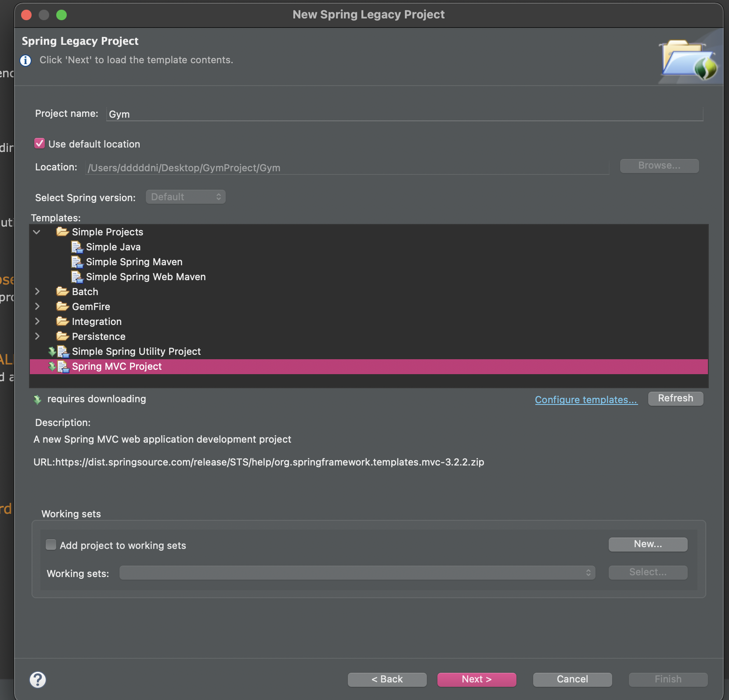Click the Project name input field
This screenshot has width=729, height=700.
(x=405, y=114)
